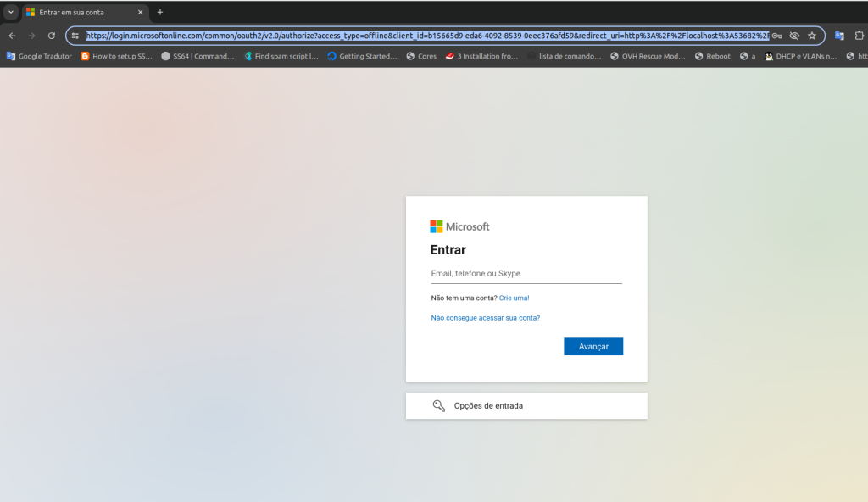Viewport: 868px width, 502px height.
Task: Click the 'Crie uma!' link
Action: pyautogui.click(x=514, y=298)
